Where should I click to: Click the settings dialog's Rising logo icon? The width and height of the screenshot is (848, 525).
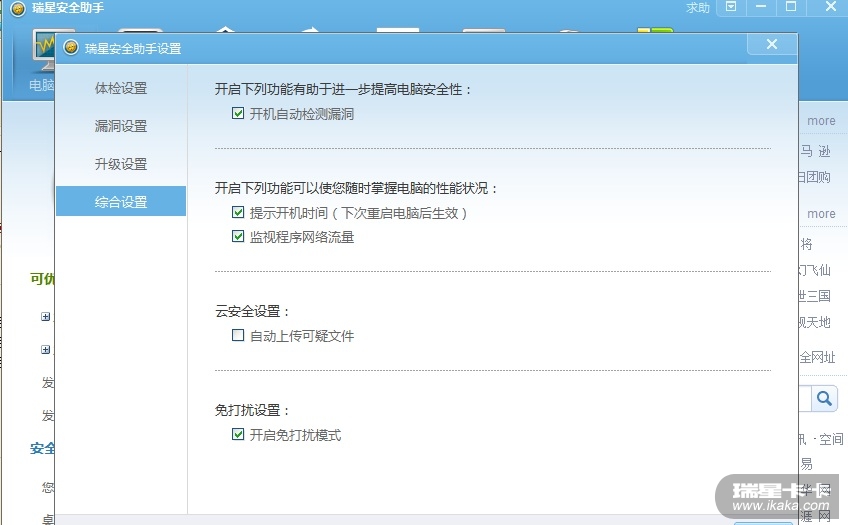point(71,48)
